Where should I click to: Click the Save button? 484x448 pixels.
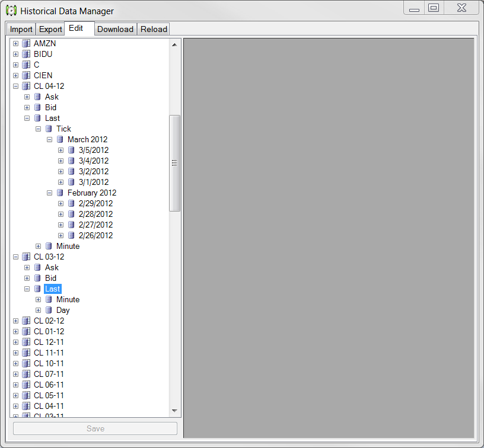[x=95, y=428]
